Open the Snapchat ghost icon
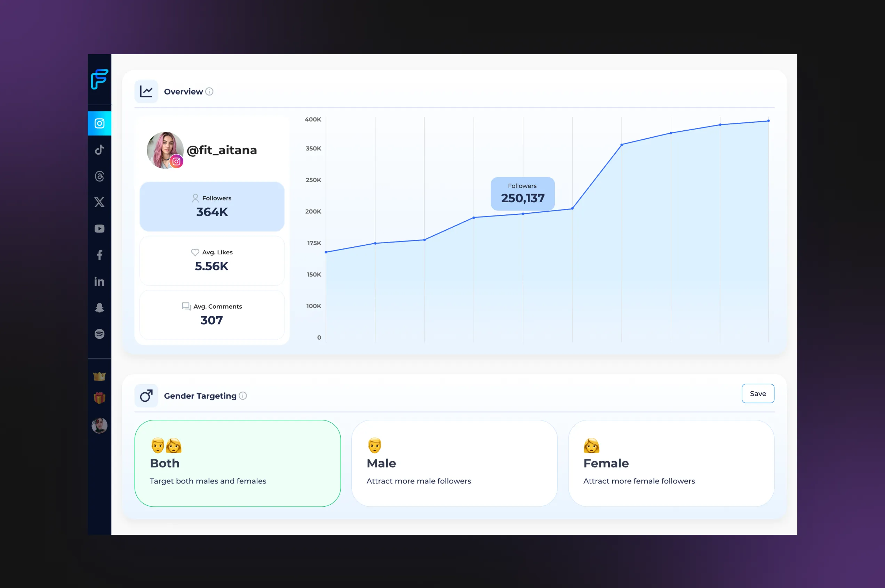Viewport: 885px width, 588px height. [x=99, y=308]
